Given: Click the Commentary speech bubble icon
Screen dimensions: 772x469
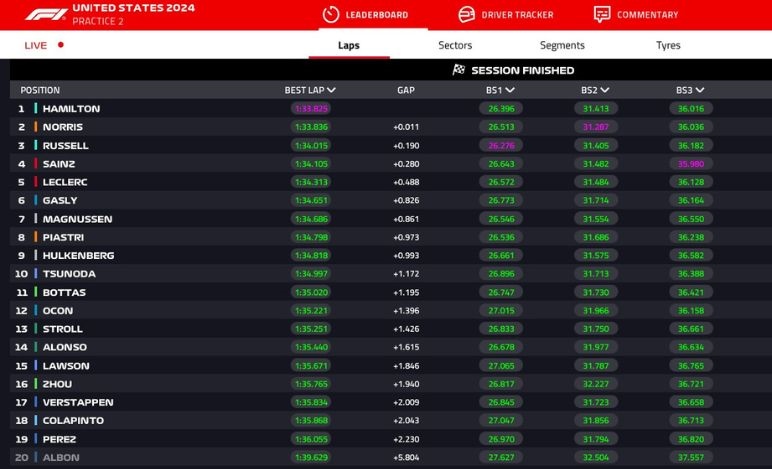Looking at the screenshot, I should click(x=601, y=15).
